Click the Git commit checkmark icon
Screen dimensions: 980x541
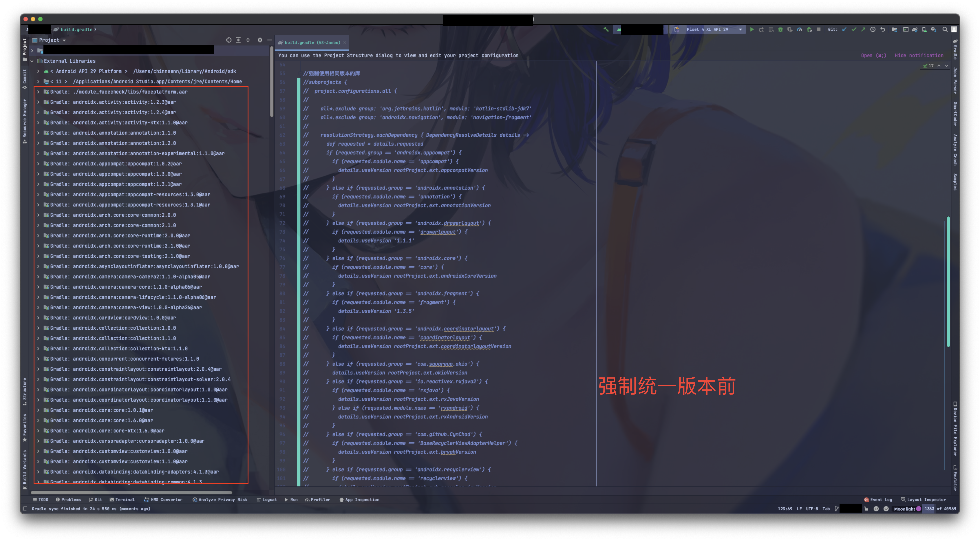854,29
